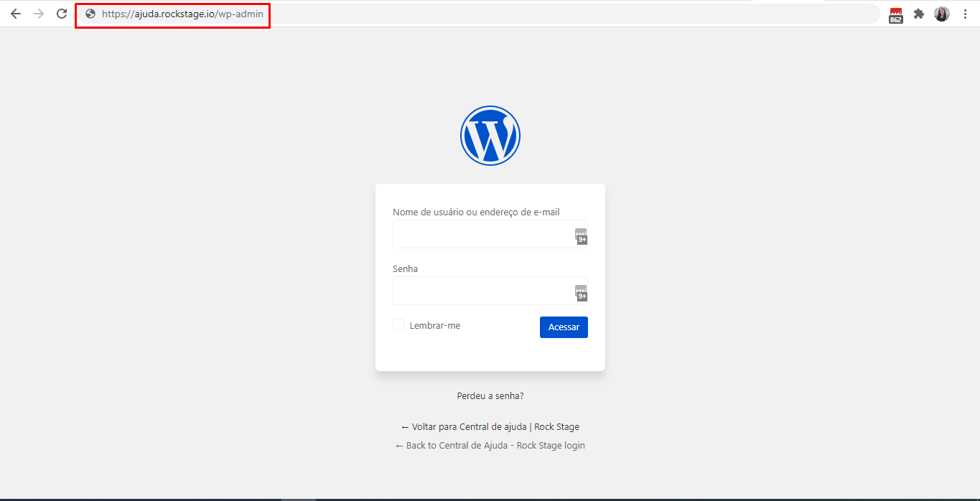The height and width of the screenshot is (501, 980).
Task: Open the Perdeu a senha? link
Action: (x=490, y=395)
